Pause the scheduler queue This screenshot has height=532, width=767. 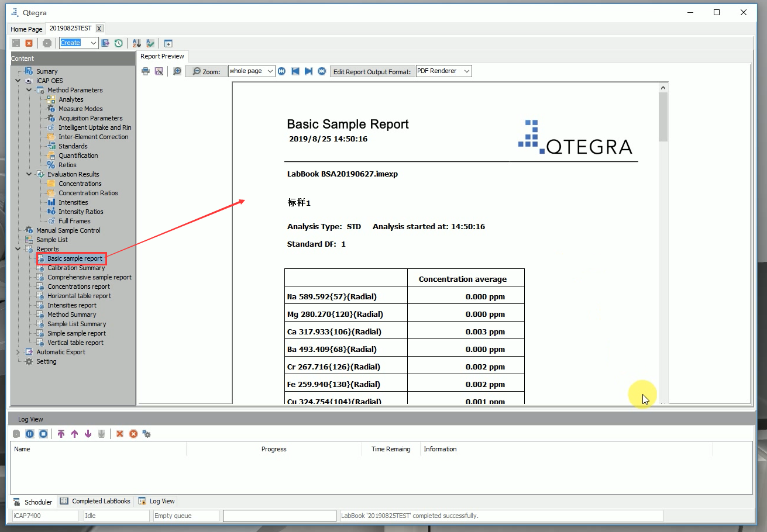click(x=29, y=434)
